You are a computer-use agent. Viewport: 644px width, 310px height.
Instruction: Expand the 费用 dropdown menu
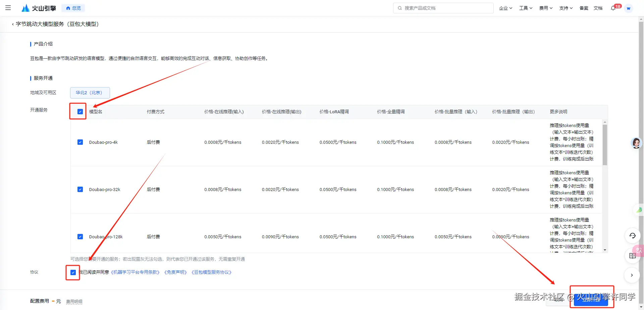[x=546, y=8]
